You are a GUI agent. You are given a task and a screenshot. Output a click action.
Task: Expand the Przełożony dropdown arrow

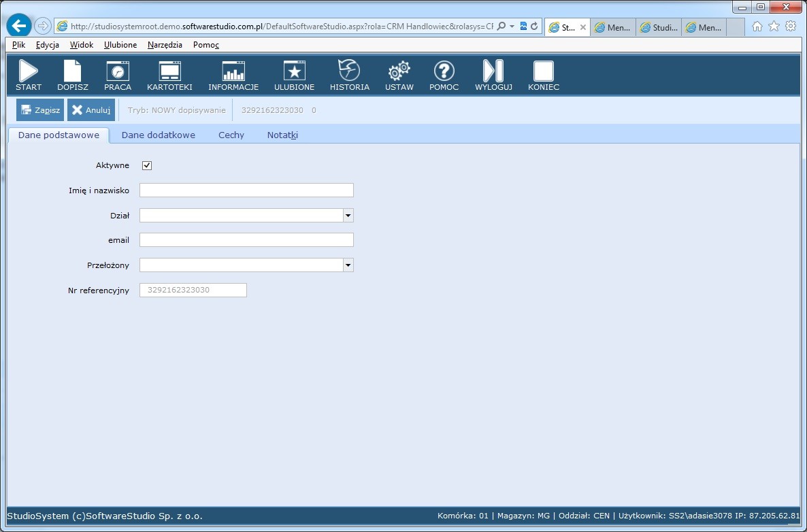[348, 265]
